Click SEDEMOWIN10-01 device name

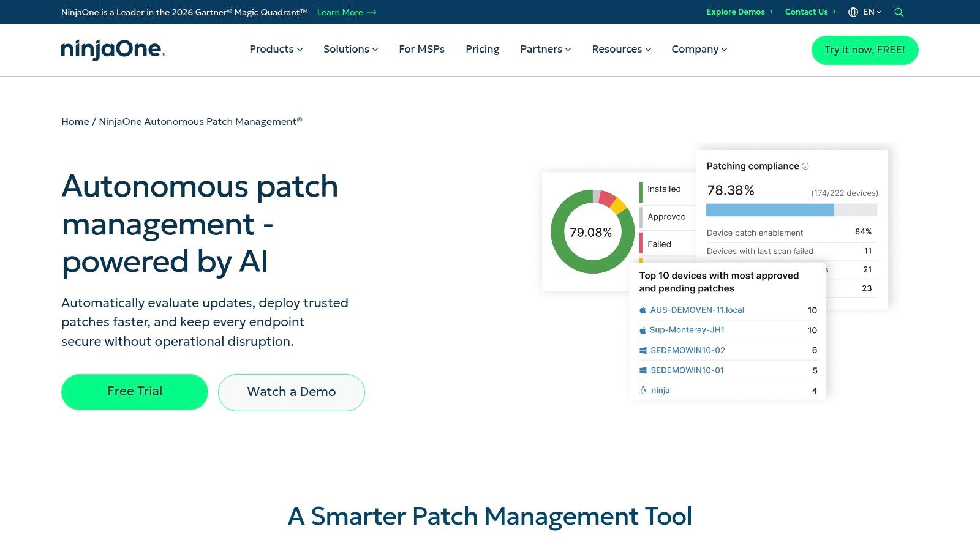pyautogui.click(x=687, y=370)
